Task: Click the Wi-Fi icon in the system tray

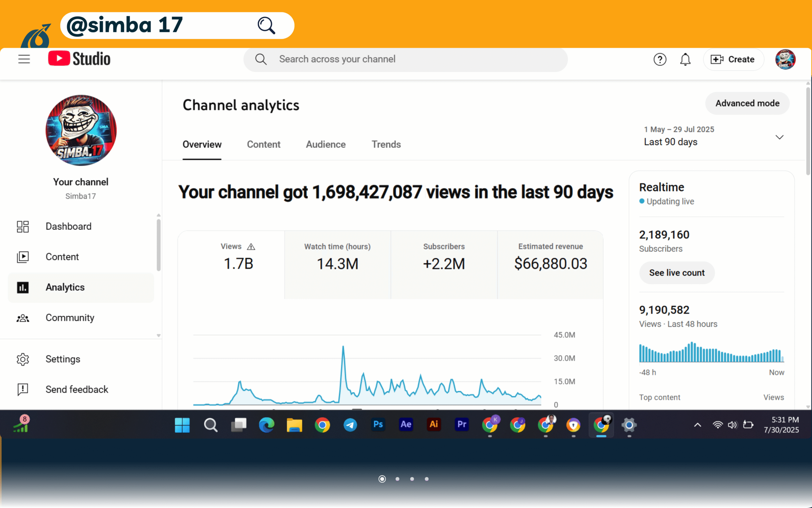Action: coord(717,425)
